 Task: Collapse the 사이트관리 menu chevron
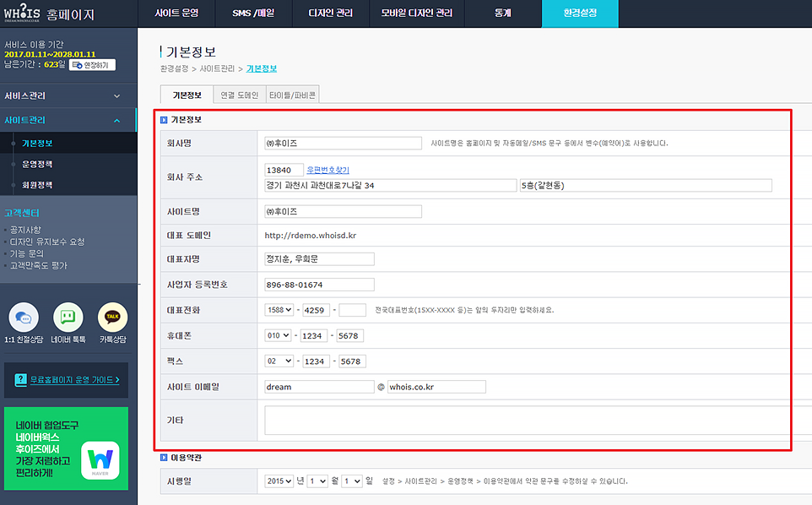coord(117,120)
